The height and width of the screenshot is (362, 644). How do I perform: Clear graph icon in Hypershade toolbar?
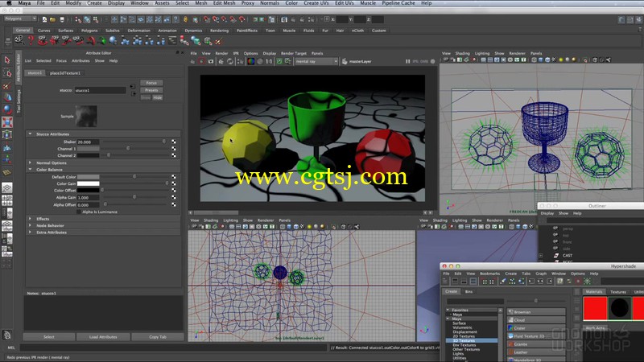pos(503,281)
